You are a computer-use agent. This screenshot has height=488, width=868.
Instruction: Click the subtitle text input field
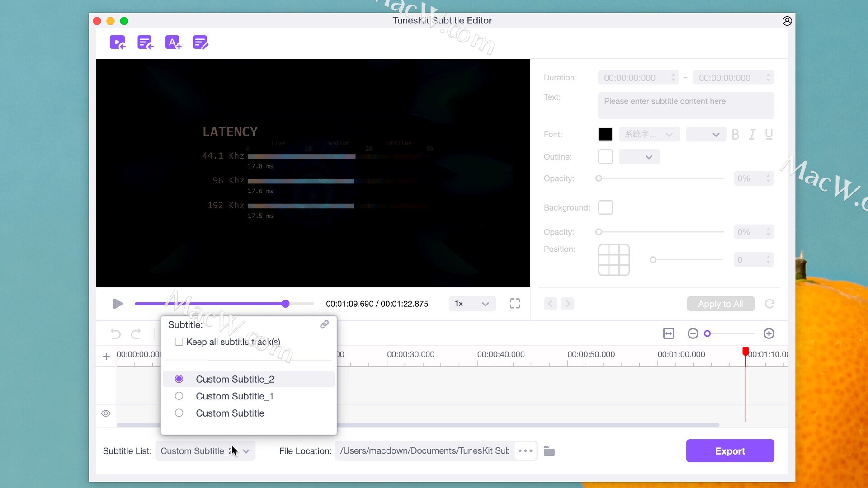[x=686, y=106]
